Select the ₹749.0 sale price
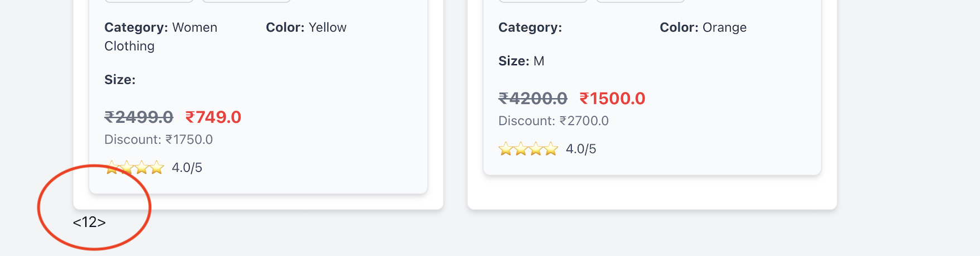This screenshot has height=256, width=980. pyautogui.click(x=213, y=117)
